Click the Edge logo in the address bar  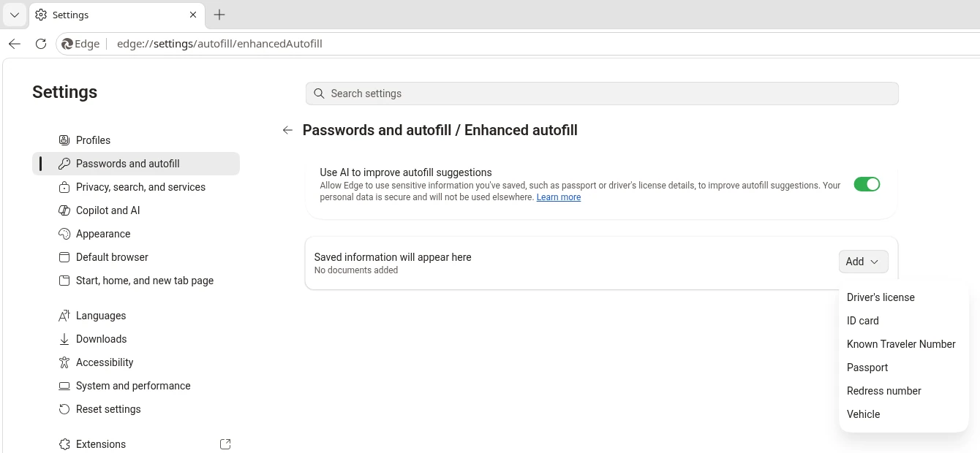coord(68,44)
